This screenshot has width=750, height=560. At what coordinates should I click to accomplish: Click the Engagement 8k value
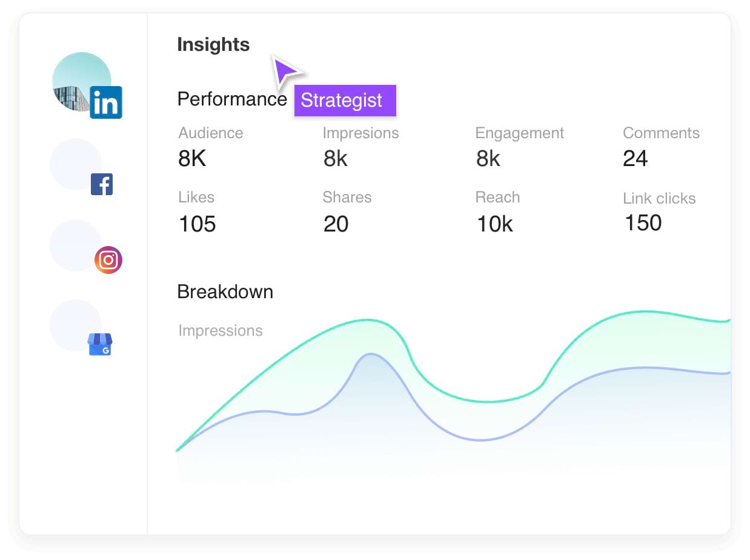pos(488,158)
